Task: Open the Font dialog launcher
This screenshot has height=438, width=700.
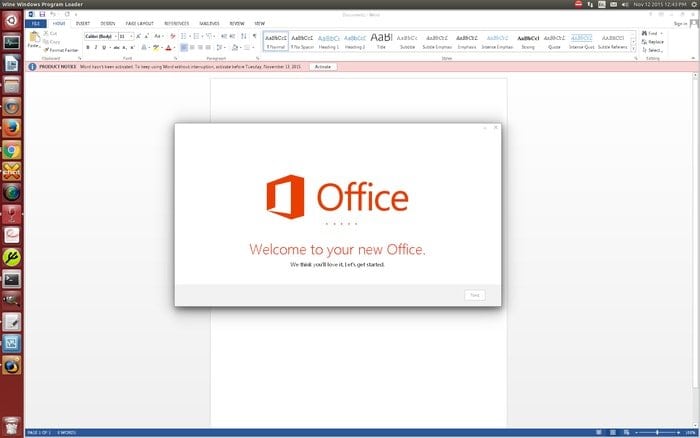Action: point(175,58)
